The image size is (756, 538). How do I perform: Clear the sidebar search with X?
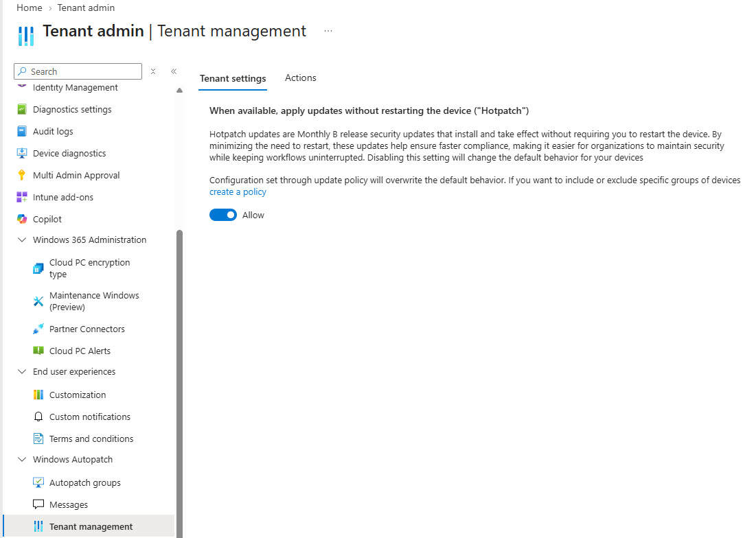point(153,71)
